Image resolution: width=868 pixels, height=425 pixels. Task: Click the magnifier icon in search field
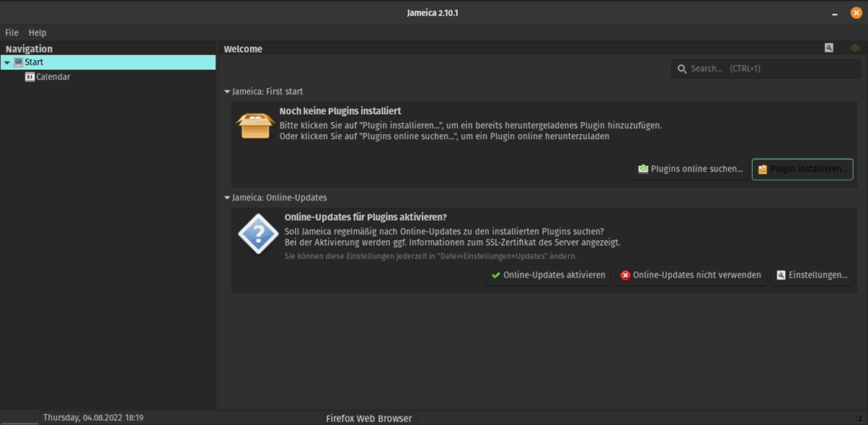(x=682, y=70)
